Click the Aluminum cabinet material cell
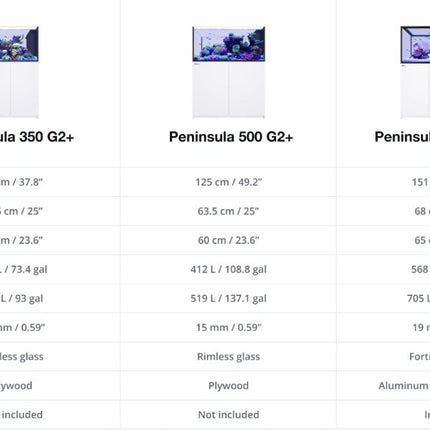This screenshot has height=430, width=430. [404, 386]
